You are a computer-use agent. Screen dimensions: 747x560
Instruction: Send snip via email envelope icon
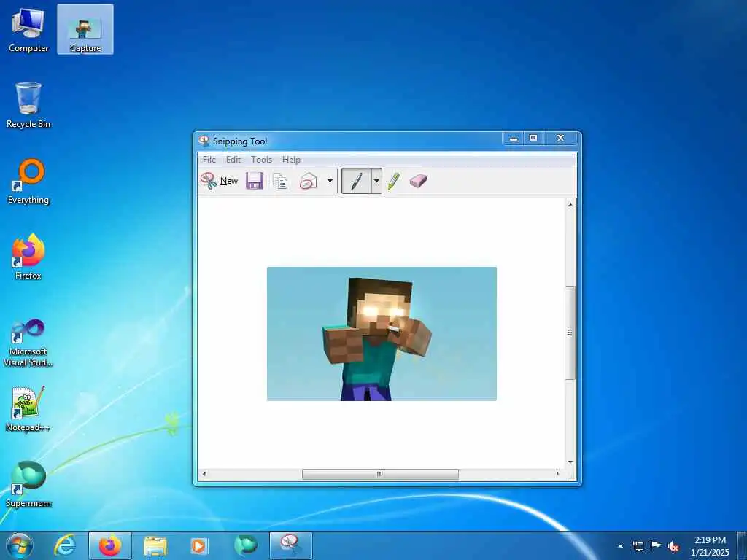[x=309, y=181]
